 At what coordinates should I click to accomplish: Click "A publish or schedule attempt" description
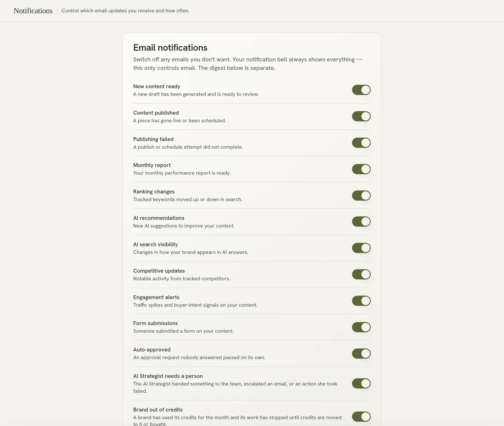(188, 147)
